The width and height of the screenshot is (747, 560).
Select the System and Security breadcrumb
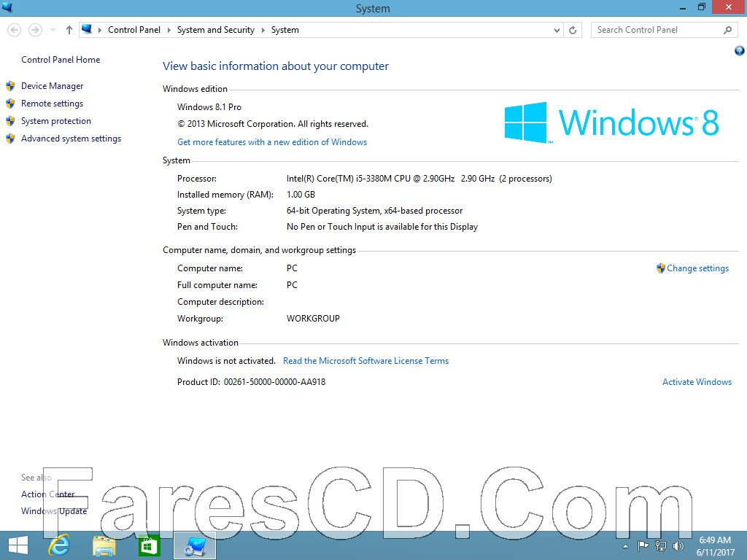click(216, 29)
